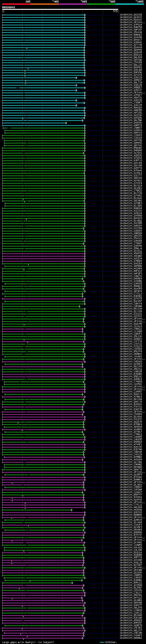Select the UniRef100_A2Y2Y4 label
The height and width of the screenshot is (644, 146).
point(131,75)
